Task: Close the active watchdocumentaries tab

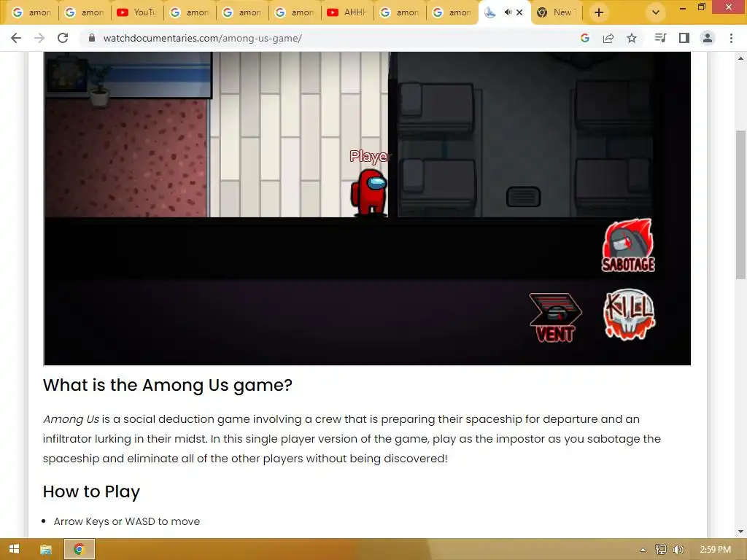Action: point(519,12)
